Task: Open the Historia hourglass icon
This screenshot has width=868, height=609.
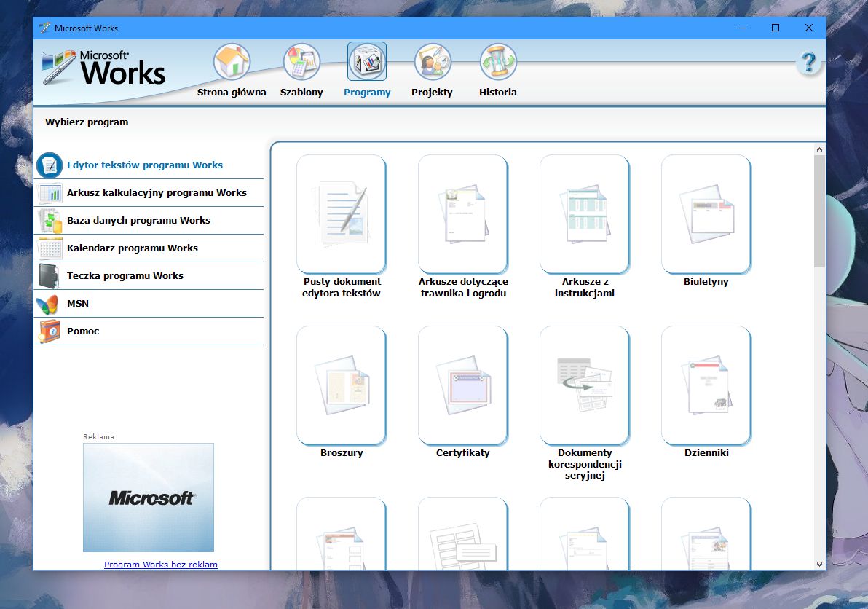Action: pos(498,62)
